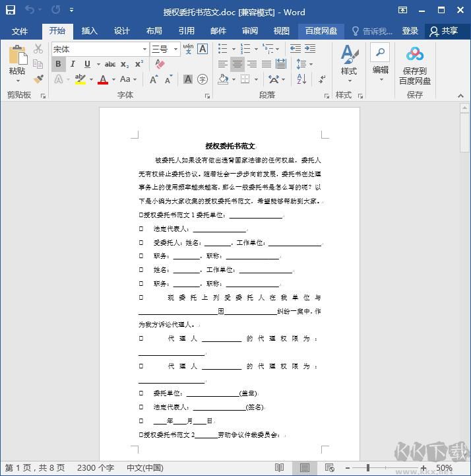This screenshot has width=471, height=476.
Task: Click the Copy icon
Action: (38, 64)
